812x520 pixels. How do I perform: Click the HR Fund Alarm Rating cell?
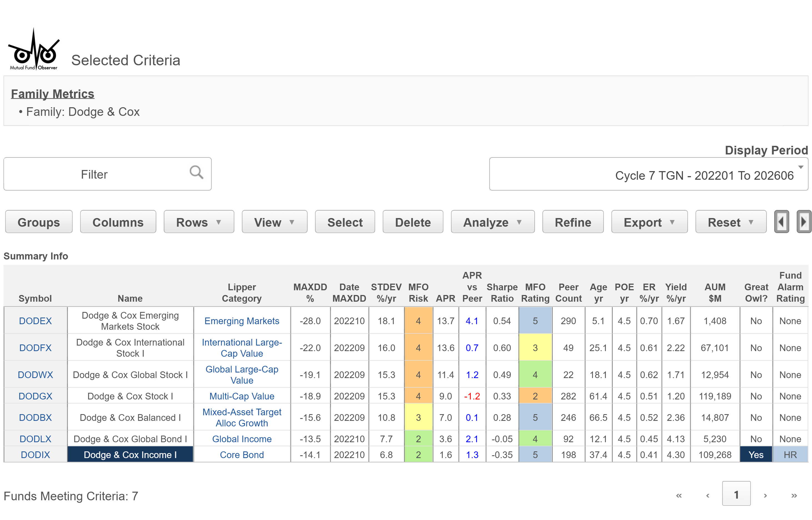[x=790, y=455]
